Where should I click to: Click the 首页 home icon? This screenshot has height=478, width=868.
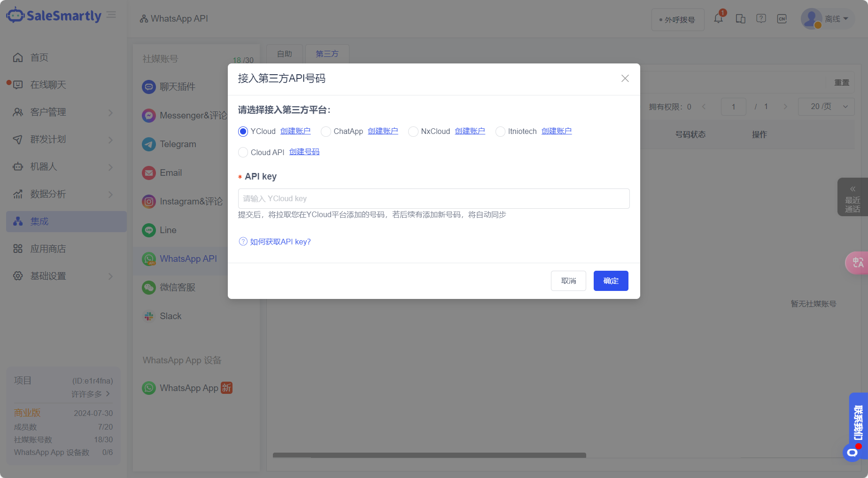(18, 57)
